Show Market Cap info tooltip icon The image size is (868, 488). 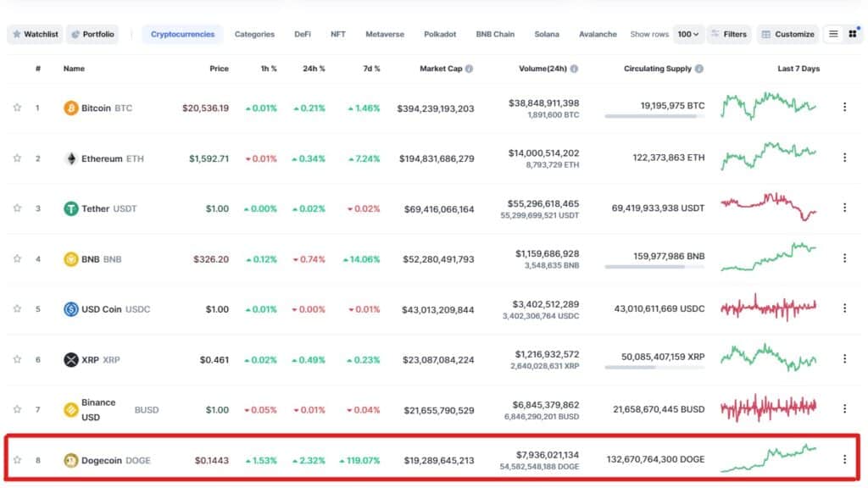[469, 69]
